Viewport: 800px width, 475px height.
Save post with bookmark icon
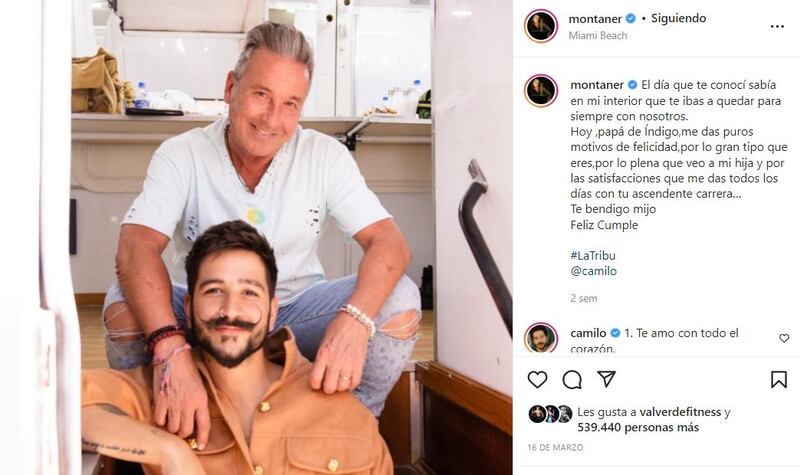pos(779,380)
